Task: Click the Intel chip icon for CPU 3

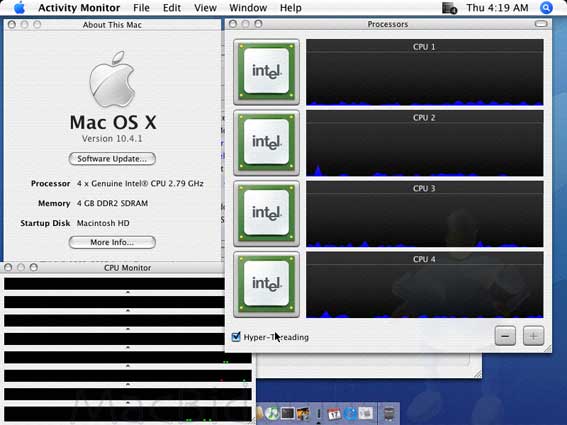Action: 267,213
